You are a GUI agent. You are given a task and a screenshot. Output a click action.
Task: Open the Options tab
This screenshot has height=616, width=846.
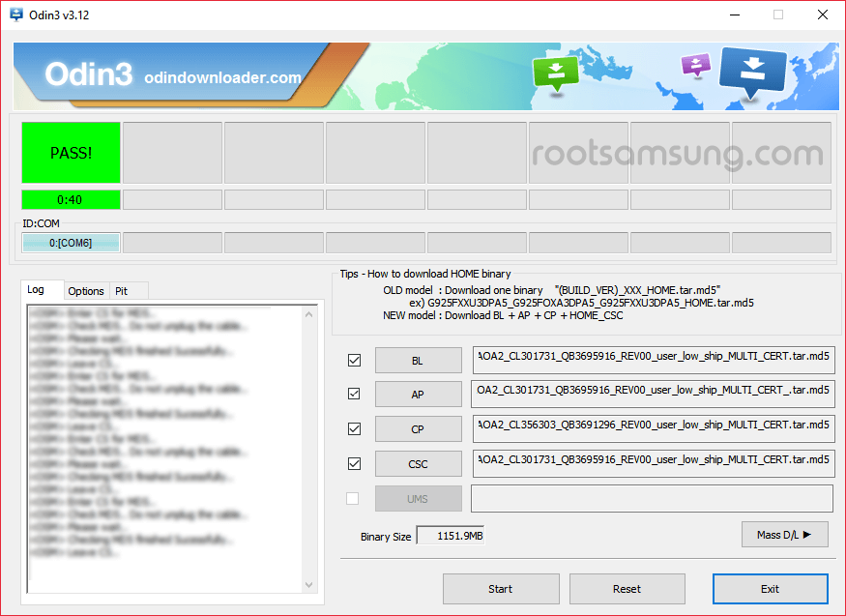(86, 291)
